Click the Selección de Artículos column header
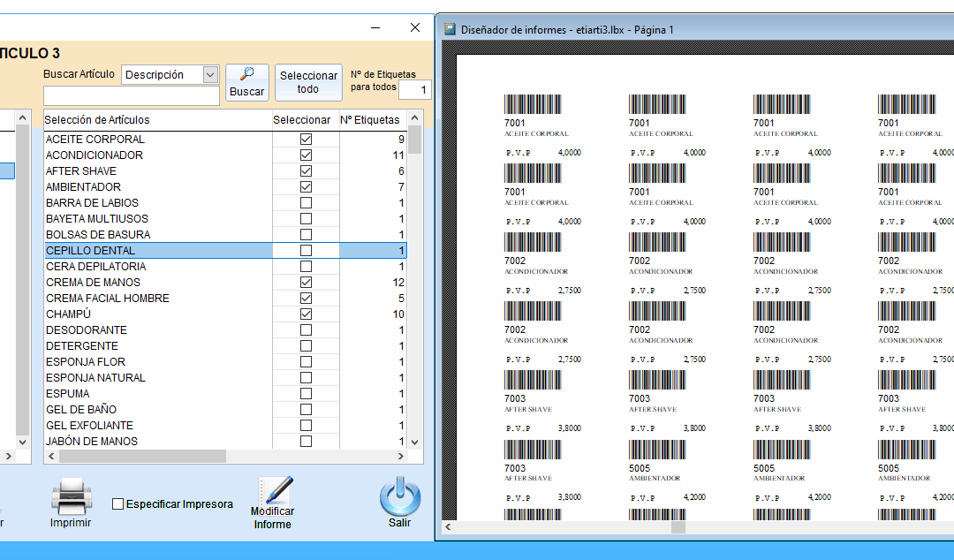 coord(158,120)
